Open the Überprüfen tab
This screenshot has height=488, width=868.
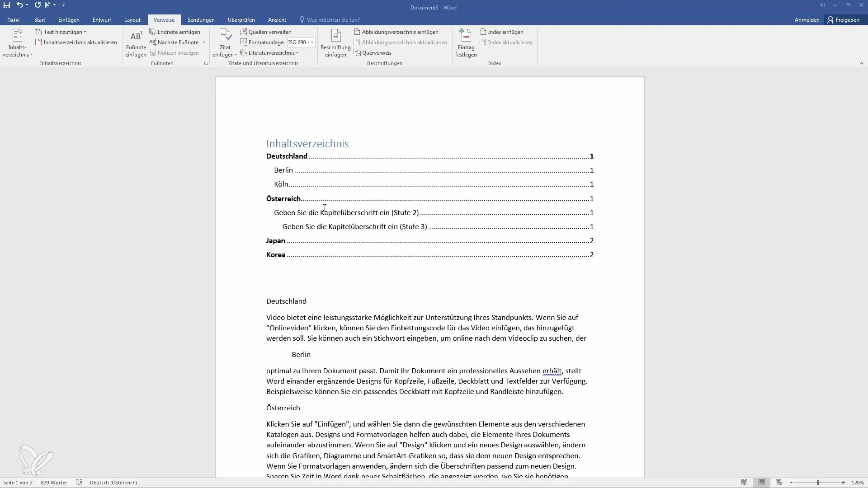pos(241,20)
